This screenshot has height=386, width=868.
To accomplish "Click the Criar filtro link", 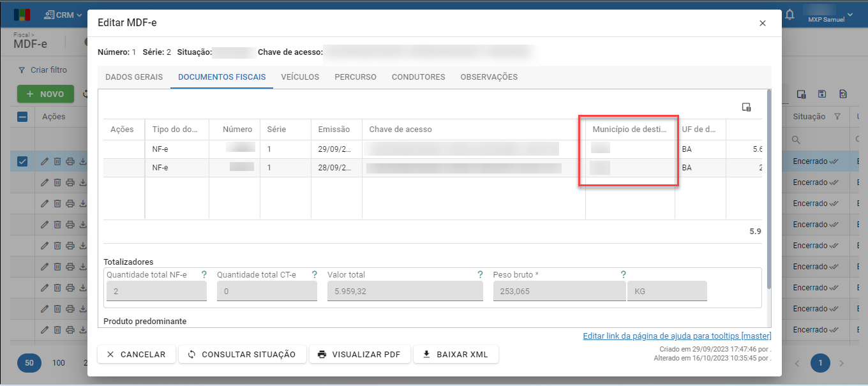I will point(43,70).
